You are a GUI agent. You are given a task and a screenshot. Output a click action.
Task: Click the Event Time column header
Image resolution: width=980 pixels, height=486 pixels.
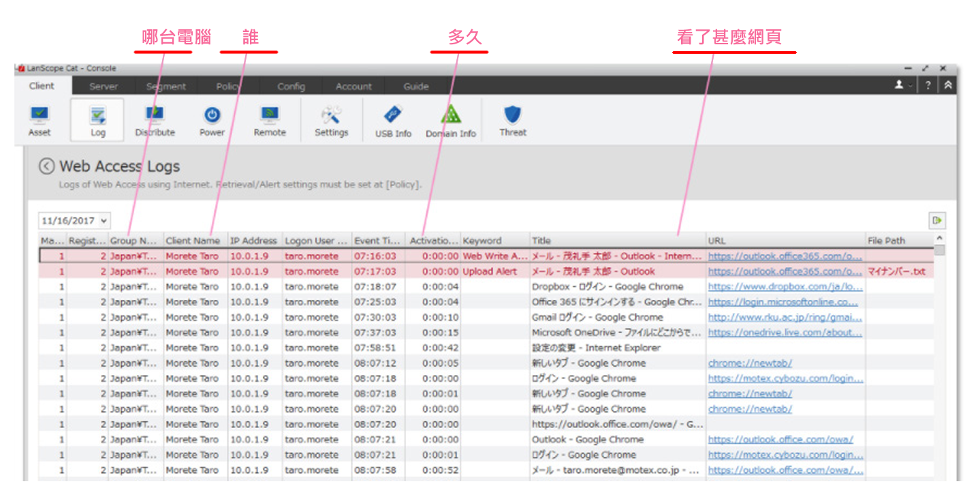click(377, 241)
